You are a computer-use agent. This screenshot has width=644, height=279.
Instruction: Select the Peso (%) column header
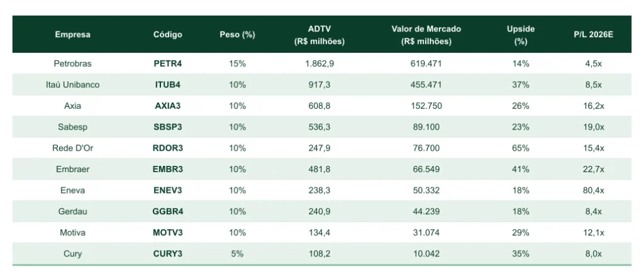click(237, 35)
